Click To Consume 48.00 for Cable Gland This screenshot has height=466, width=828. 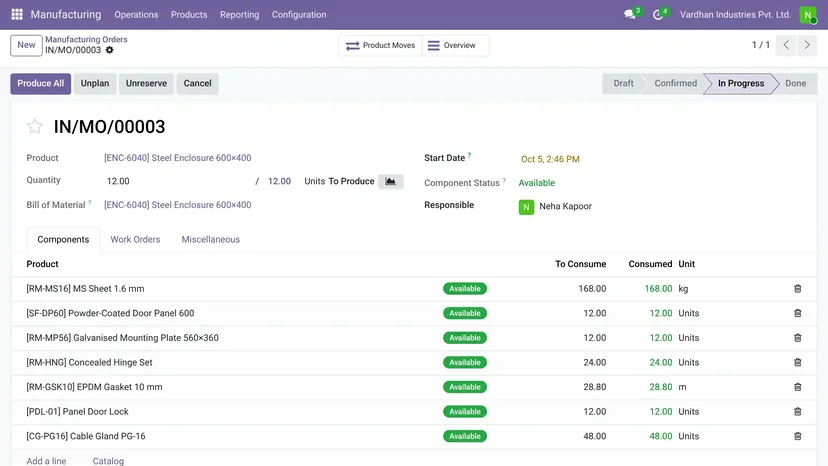point(595,436)
